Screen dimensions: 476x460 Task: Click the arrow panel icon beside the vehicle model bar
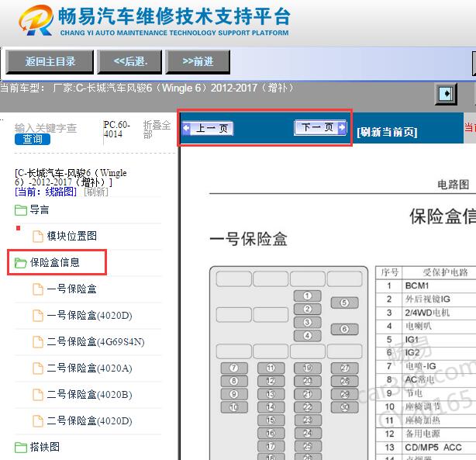pos(446,94)
